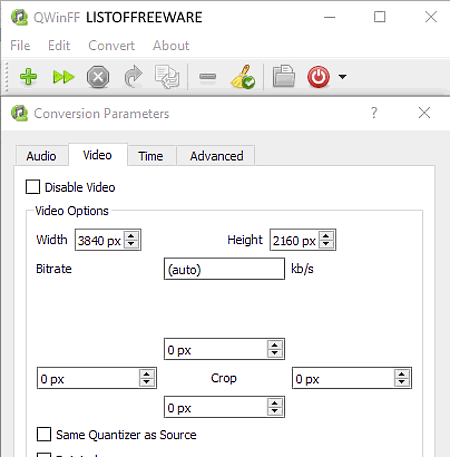This screenshot has height=457, width=450.
Task: Minimize the QWinFF main window
Action: [x=330, y=17]
